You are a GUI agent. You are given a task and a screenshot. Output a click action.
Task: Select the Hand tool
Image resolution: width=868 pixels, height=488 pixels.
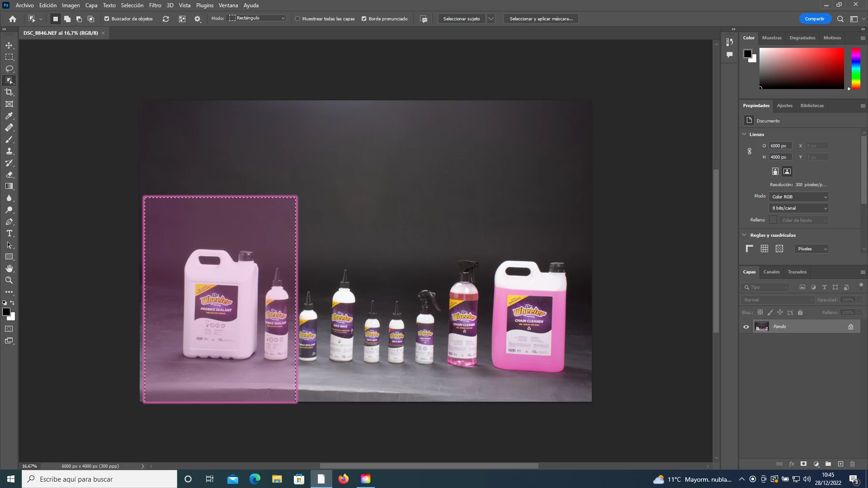click(9, 268)
